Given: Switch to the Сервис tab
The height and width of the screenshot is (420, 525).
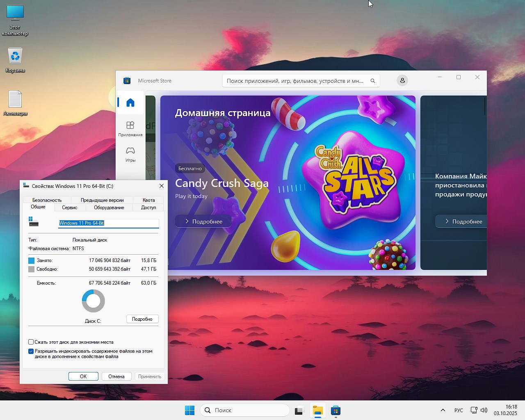Looking at the screenshot, I should 69,208.
